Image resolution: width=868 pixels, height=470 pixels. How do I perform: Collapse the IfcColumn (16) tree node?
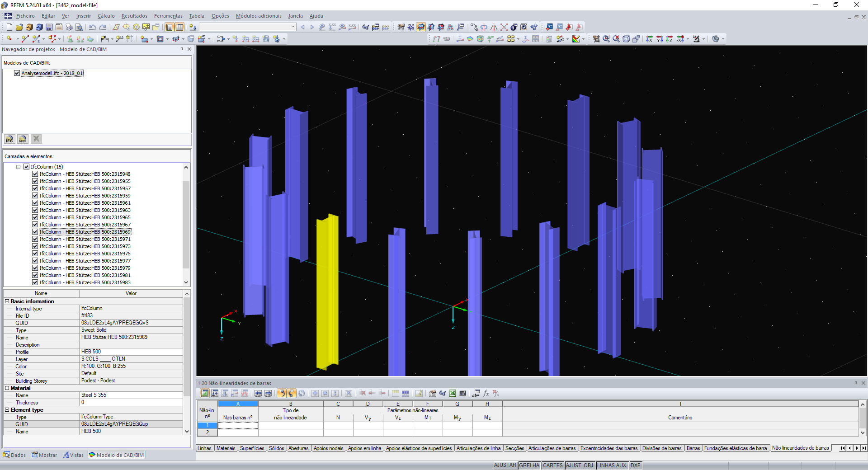[x=19, y=167]
